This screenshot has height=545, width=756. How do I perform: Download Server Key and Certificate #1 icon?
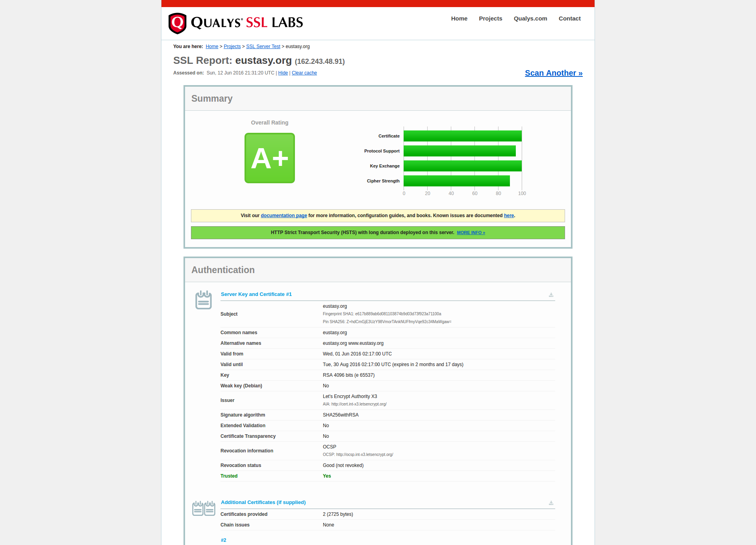click(x=551, y=295)
